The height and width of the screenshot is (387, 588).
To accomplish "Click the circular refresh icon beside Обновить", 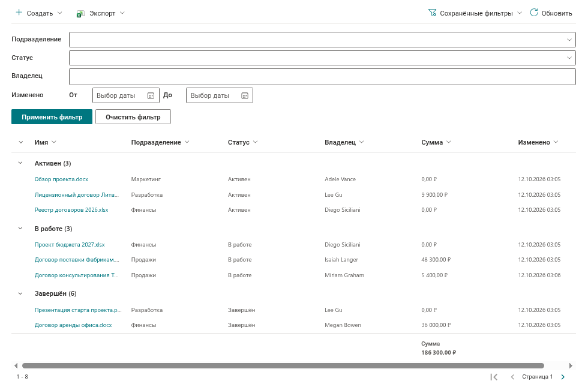I will coord(534,13).
